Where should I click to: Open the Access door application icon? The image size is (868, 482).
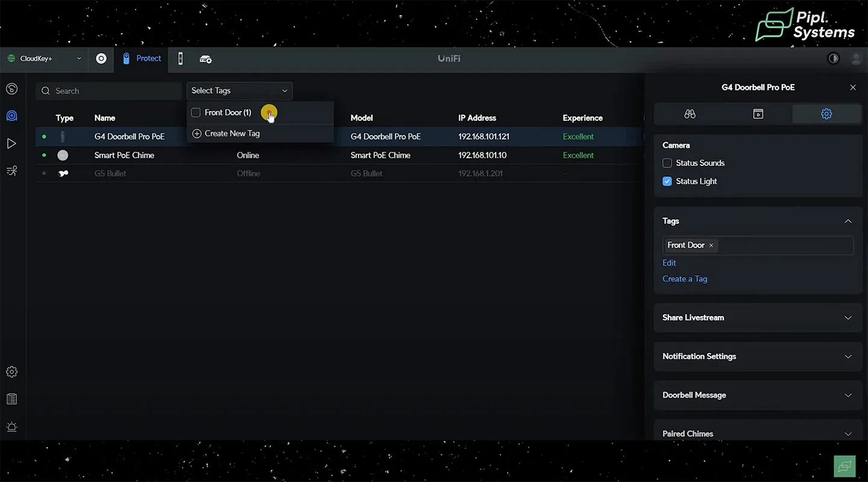pos(180,59)
